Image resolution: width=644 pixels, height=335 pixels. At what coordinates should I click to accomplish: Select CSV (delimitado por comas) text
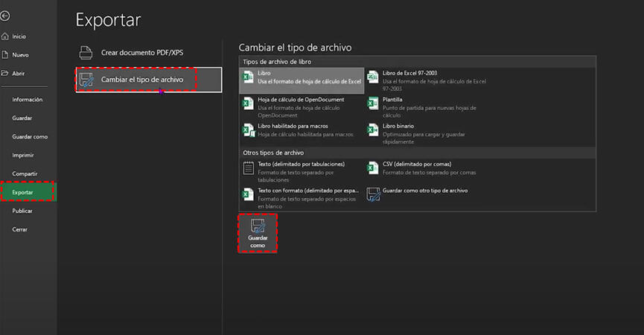417,165
